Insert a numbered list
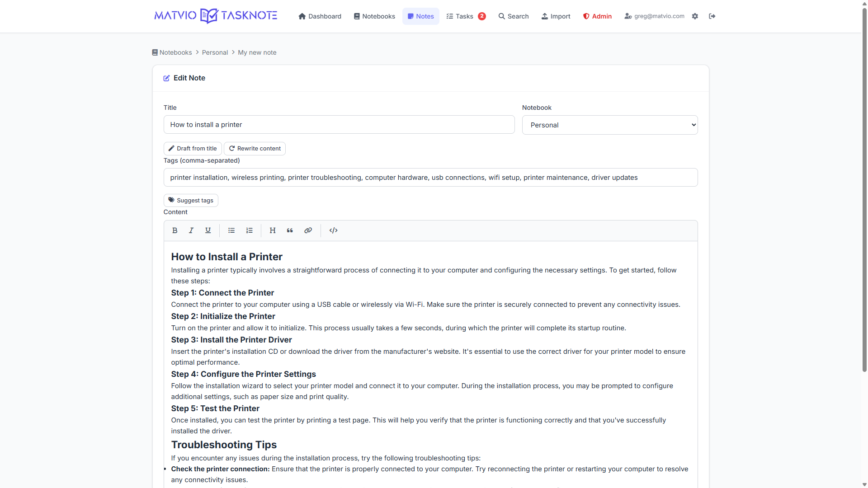Viewport: 868px width, 488px height. point(249,230)
